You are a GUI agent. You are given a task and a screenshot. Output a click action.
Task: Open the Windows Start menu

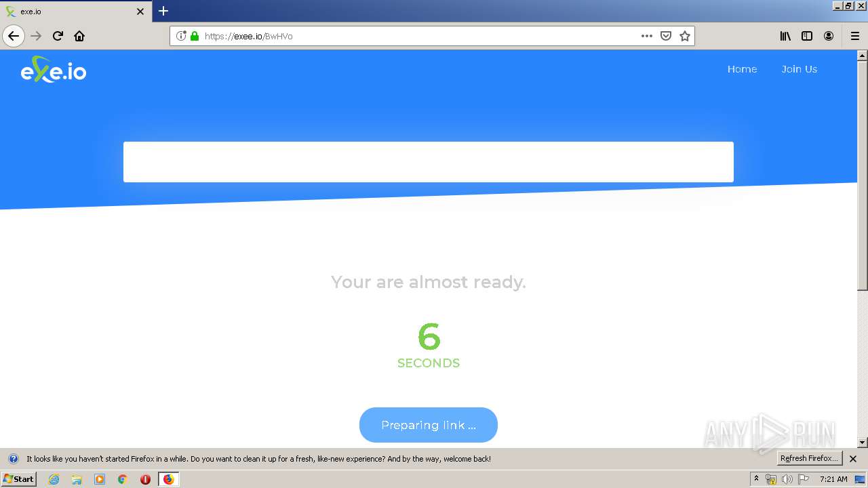(18, 479)
